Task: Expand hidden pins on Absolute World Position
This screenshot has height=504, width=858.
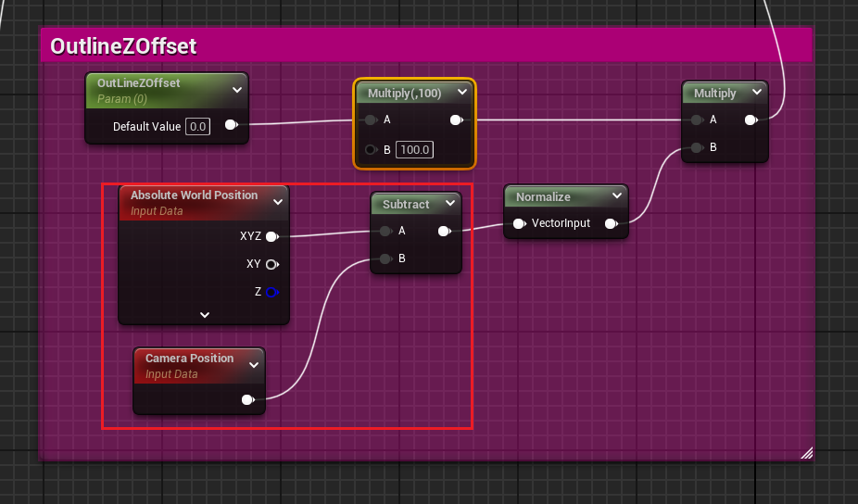Action: (x=205, y=314)
